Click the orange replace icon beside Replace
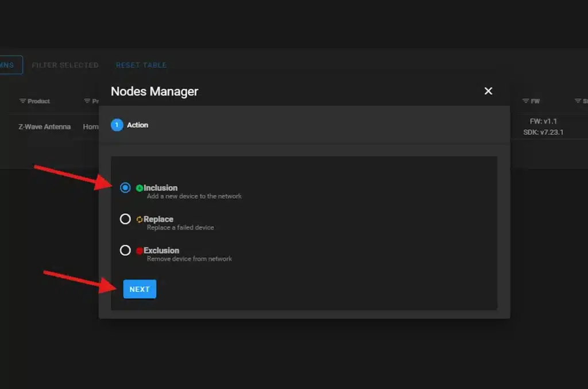Viewport: 588px width, 389px height. click(140, 219)
